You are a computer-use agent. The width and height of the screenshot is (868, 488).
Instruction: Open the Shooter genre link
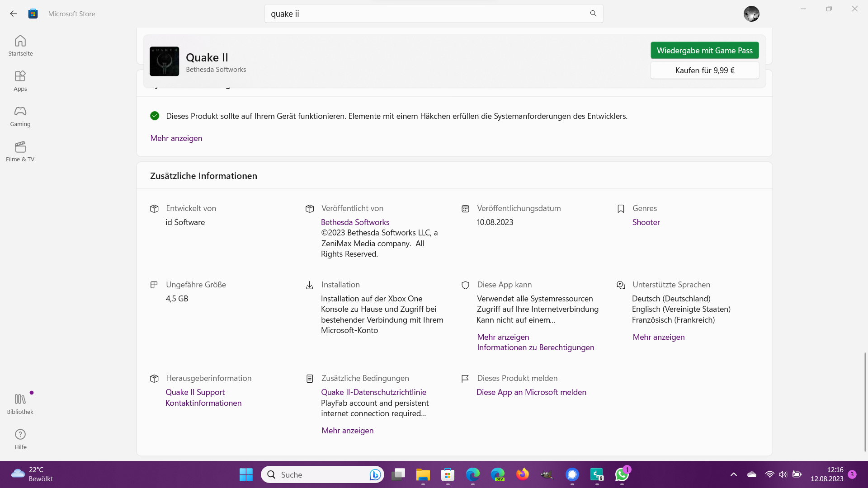click(646, 222)
